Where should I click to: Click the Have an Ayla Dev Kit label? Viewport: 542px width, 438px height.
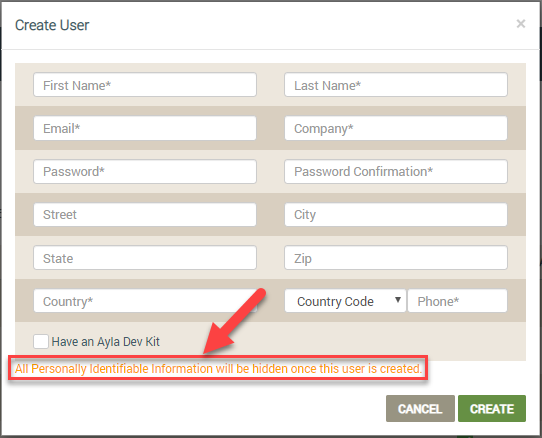(x=105, y=342)
